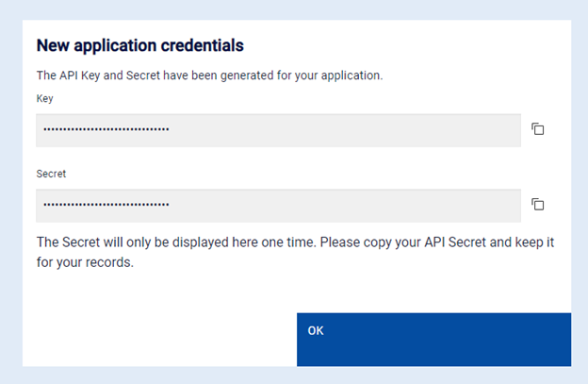Viewport: 588px width, 384px height.
Task: Select the masked dots in Key field
Action: click(106, 130)
